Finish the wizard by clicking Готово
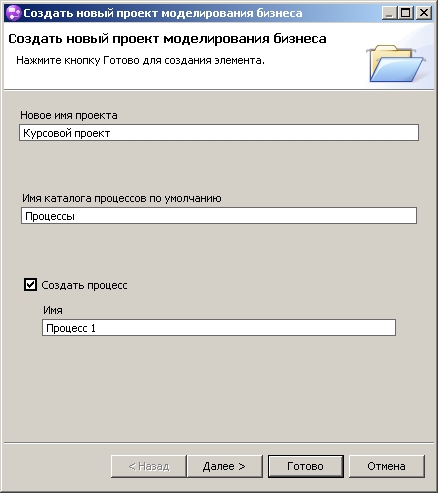 (x=306, y=466)
